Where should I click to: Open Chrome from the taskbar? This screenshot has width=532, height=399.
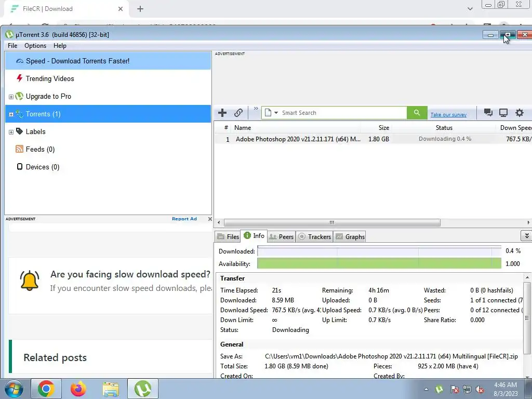pos(46,389)
